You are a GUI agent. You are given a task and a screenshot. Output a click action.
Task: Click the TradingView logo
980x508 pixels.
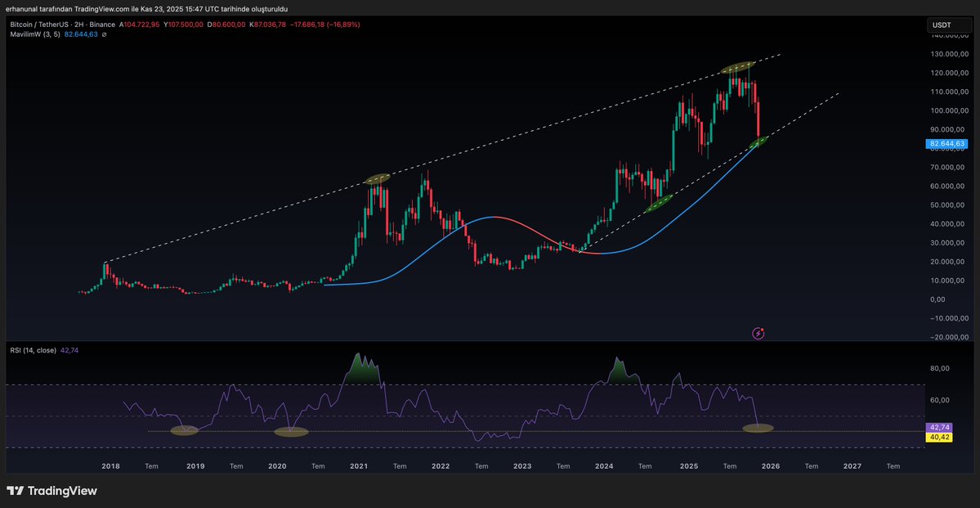51,491
